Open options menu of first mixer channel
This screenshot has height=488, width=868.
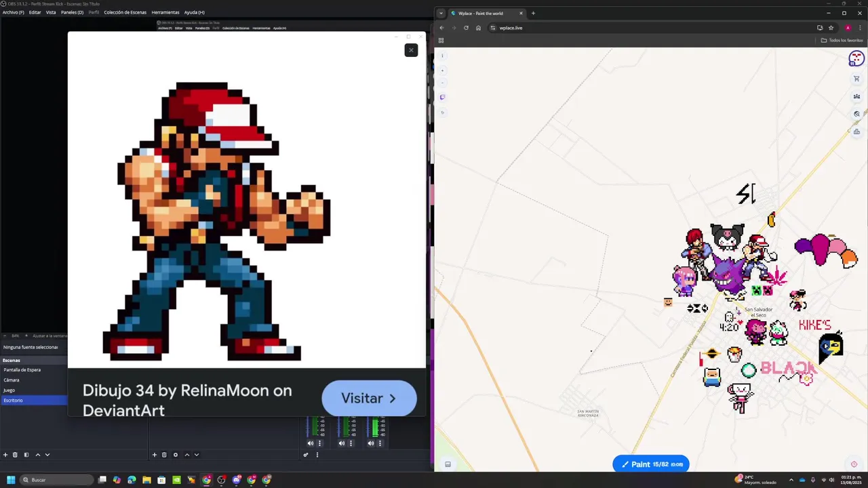[319, 443]
